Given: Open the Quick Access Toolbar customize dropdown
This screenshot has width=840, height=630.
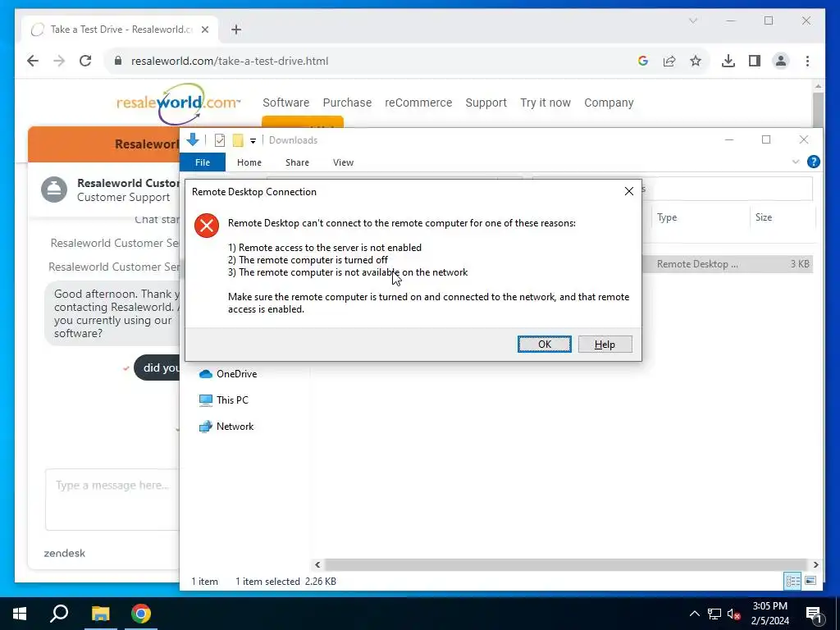Looking at the screenshot, I should click(253, 141).
